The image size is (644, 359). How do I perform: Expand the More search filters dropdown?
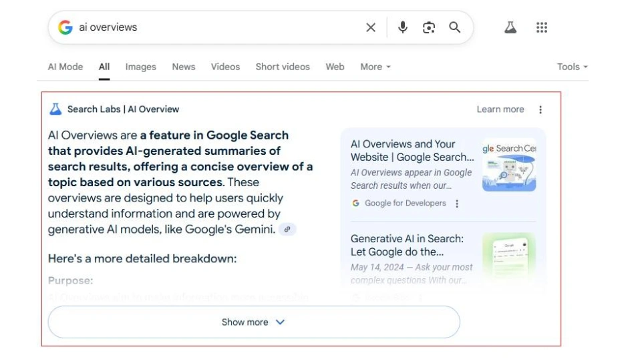375,67
